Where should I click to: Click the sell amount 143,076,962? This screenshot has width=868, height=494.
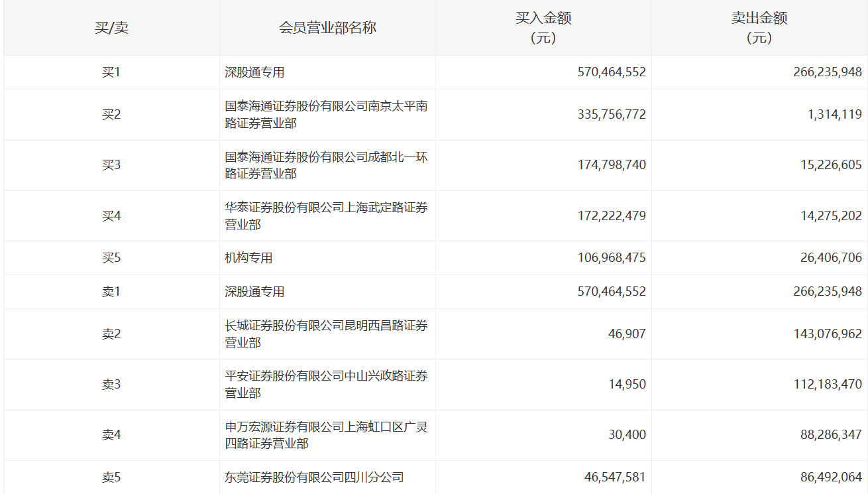[x=828, y=334]
